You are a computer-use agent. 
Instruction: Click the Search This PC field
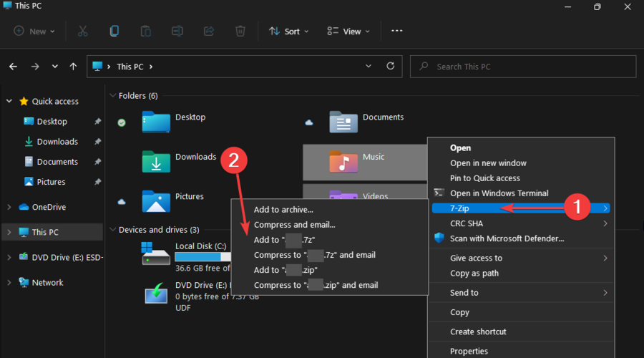[x=523, y=66]
